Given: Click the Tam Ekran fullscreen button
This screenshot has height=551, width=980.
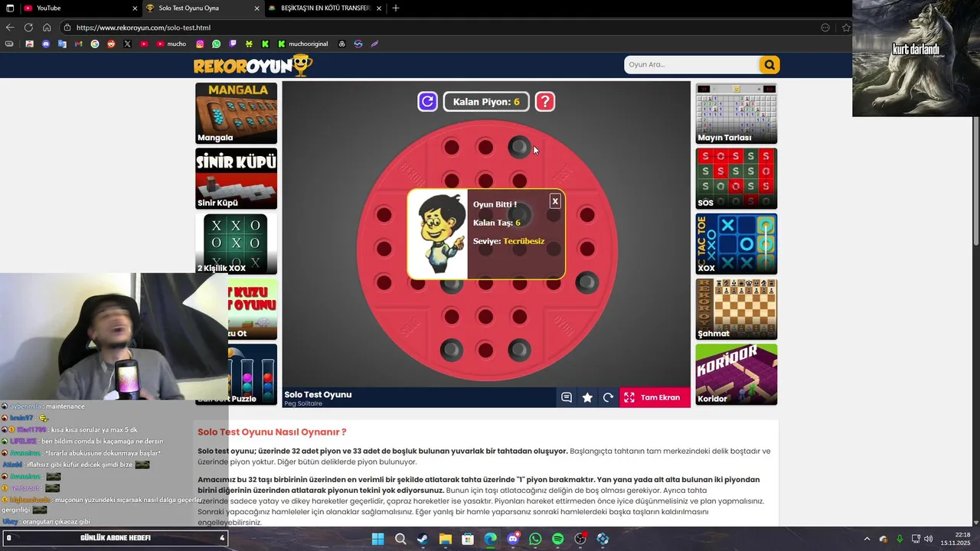Looking at the screenshot, I should (x=655, y=397).
